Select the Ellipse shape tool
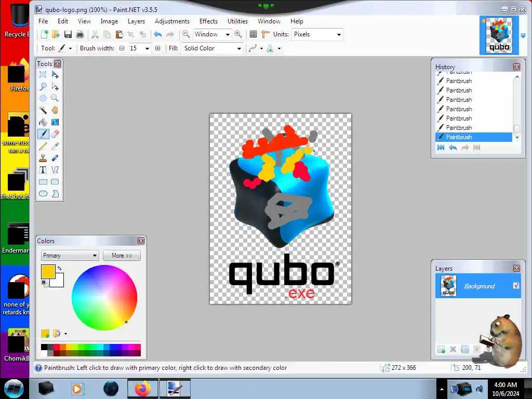Image resolution: width=532 pixels, height=399 pixels. click(x=43, y=194)
